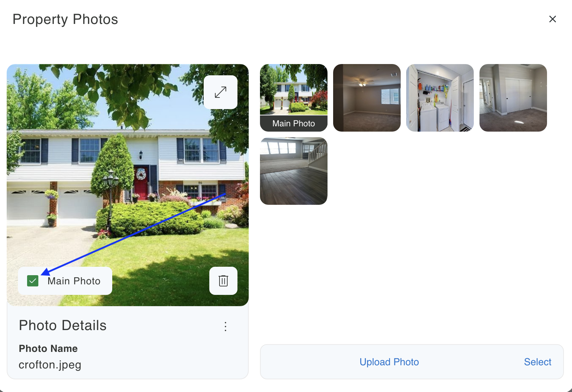Viewport: 572px width, 392px height.
Task: Click the Select button
Action: pyautogui.click(x=538, y=362)
